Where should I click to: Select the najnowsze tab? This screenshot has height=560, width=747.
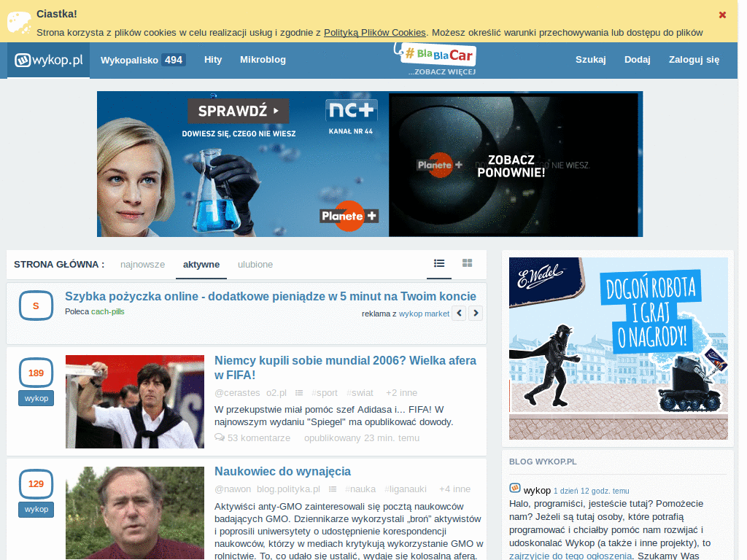tap(142, 264)
